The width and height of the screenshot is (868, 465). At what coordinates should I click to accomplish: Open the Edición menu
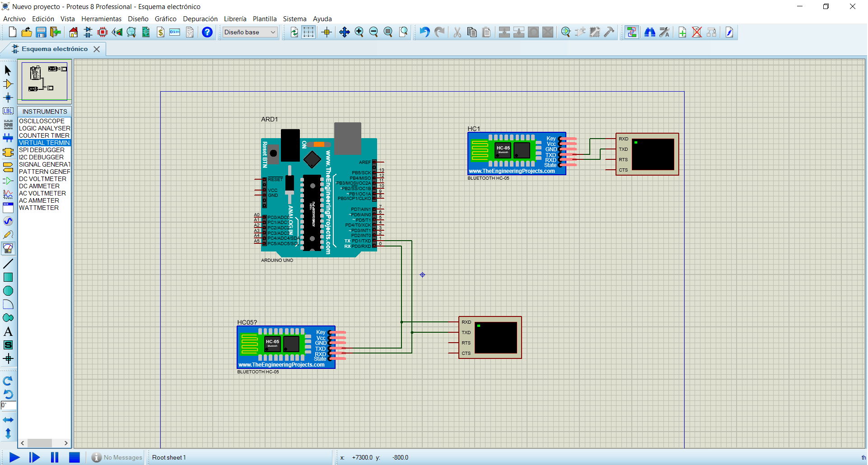[43, 19]
